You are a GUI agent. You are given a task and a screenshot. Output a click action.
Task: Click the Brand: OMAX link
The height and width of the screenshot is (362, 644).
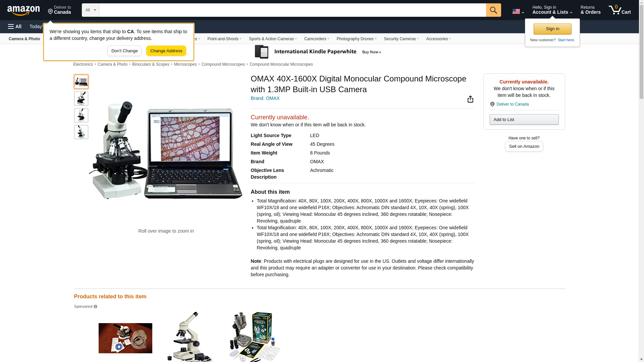[x=265, y=98]
